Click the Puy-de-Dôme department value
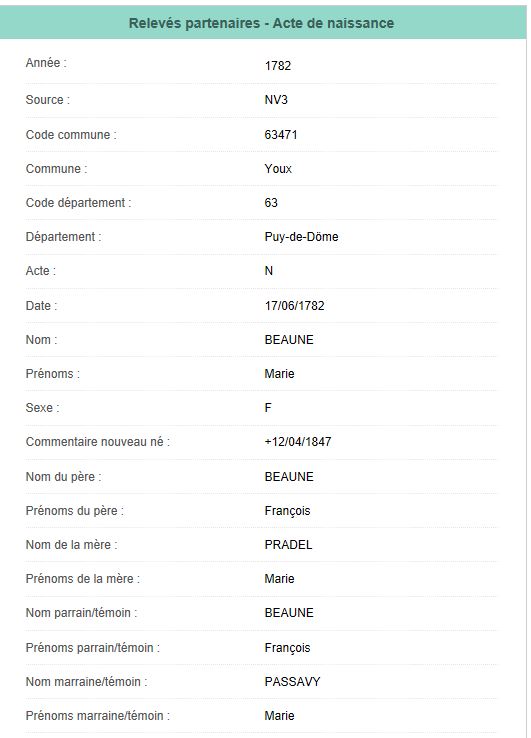The height and width of the screenshot is (738, 531). pos(301,237)
